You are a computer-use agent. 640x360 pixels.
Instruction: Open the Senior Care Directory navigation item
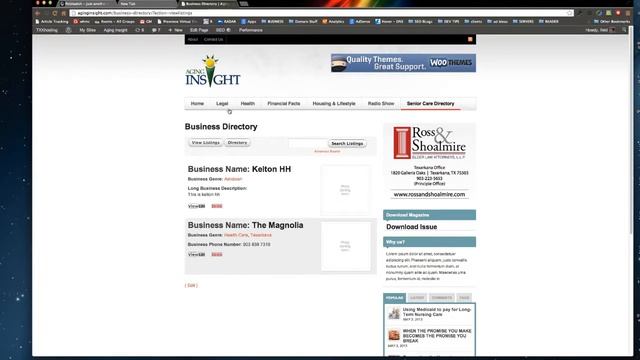[x=430, y=104]
